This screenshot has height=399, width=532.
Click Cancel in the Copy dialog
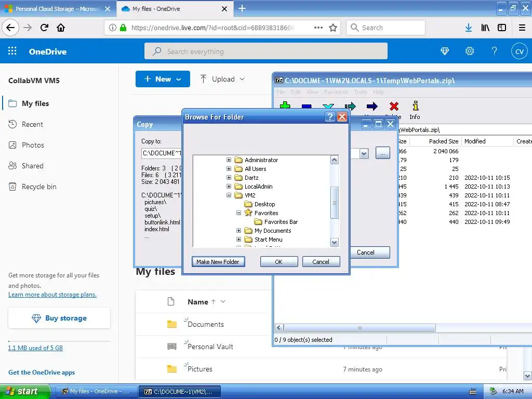pyautogui.click(x=369, y=252)
